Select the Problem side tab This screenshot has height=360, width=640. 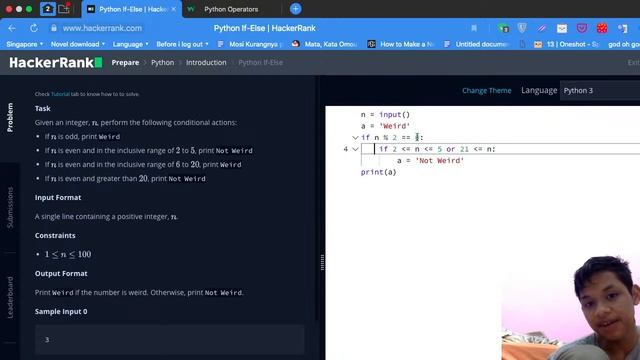pos(10,118)
